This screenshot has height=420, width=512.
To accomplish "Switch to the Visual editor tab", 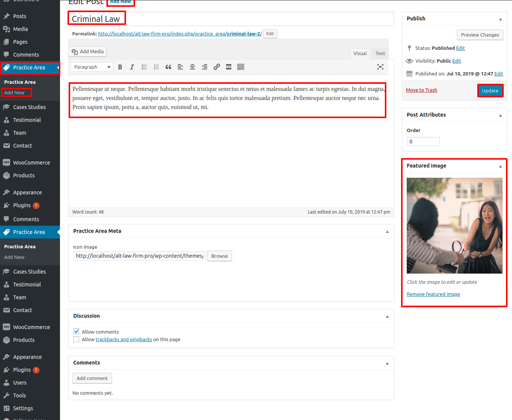I will coord(360,54).
